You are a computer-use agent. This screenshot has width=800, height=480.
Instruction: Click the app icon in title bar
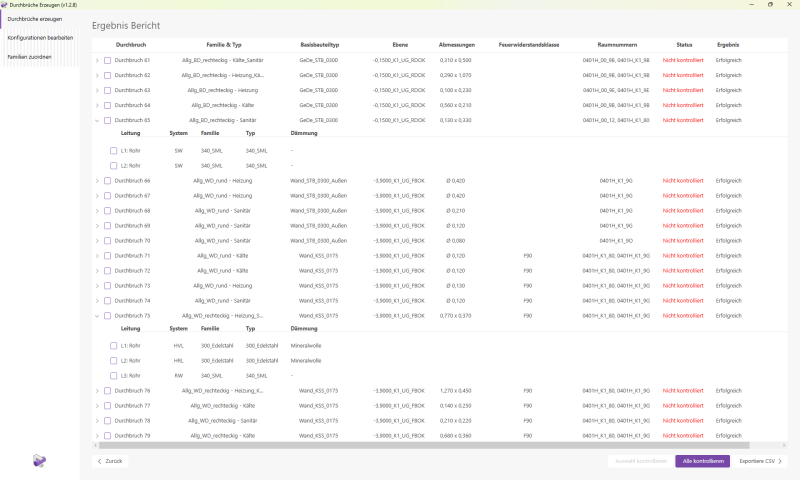point(5,5)
